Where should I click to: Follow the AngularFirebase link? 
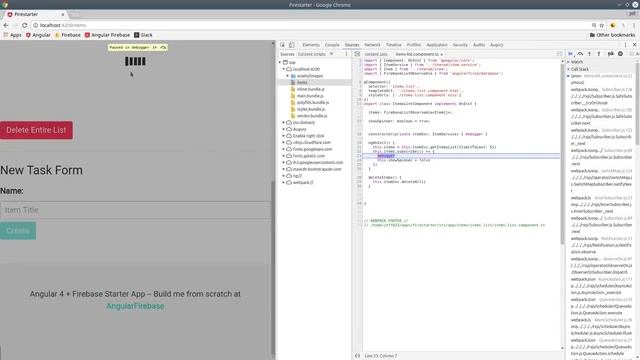[135, 306]
